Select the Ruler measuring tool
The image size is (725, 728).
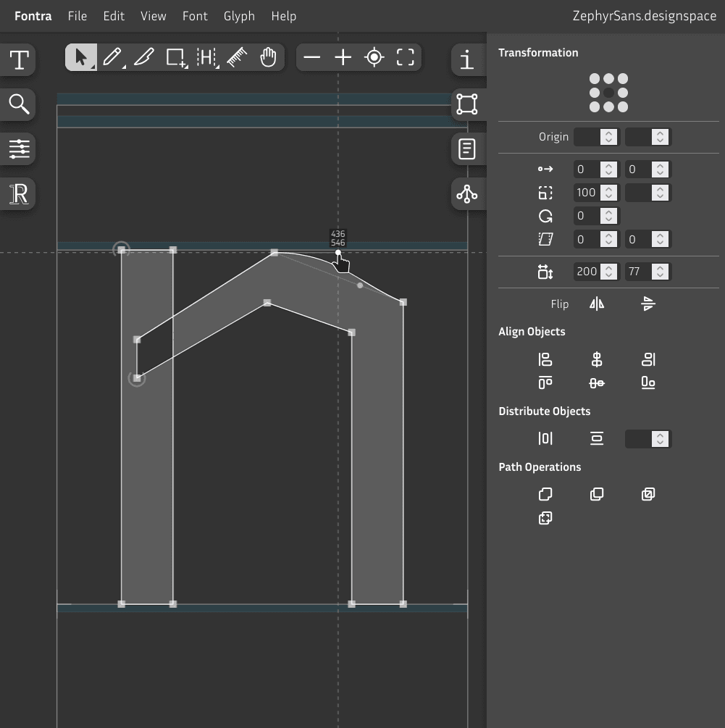point(238,57)
